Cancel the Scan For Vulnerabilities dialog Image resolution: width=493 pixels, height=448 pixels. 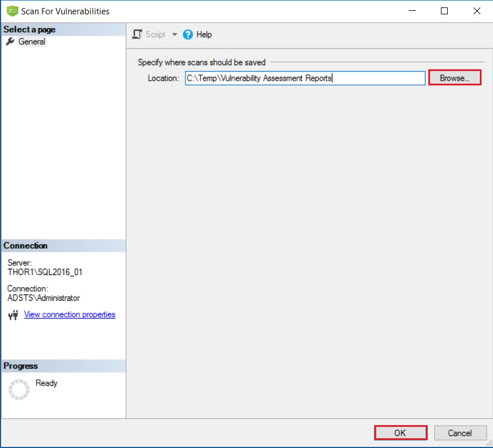click(460, 433)
